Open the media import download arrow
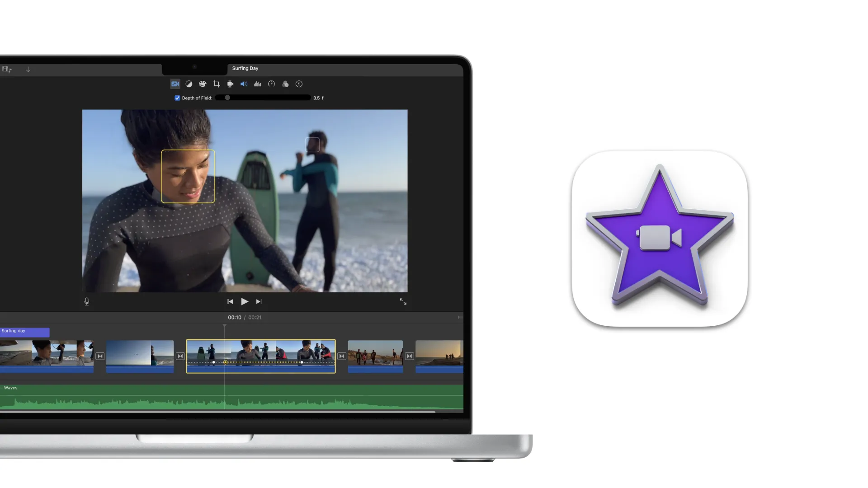This screenshot has width=868, height=488. (x=28, y=69)
